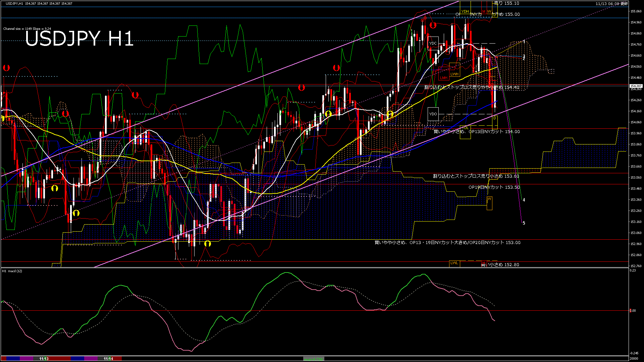Select the orange LWH level box

click(454, 74)
